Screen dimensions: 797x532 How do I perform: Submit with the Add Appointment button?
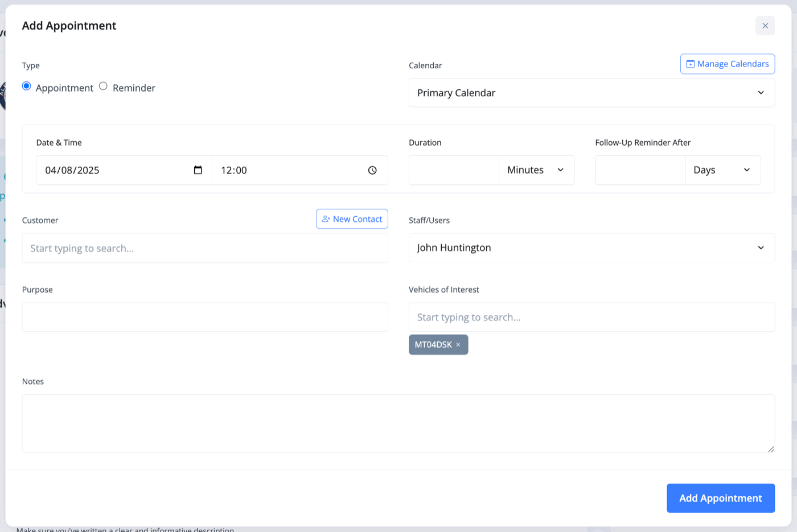click(x=721, y=498)
